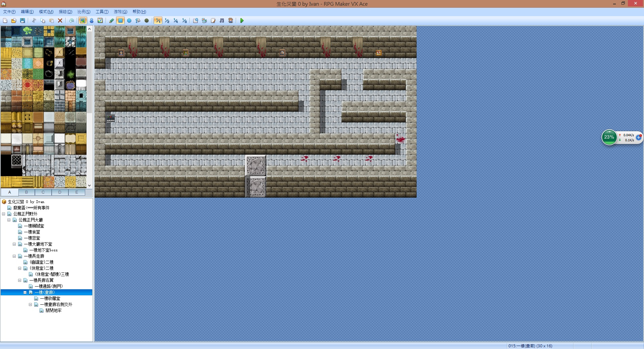Collapse the 公館正門野外 map node
The height and width of the screenshot is (349, 644).
4,214
